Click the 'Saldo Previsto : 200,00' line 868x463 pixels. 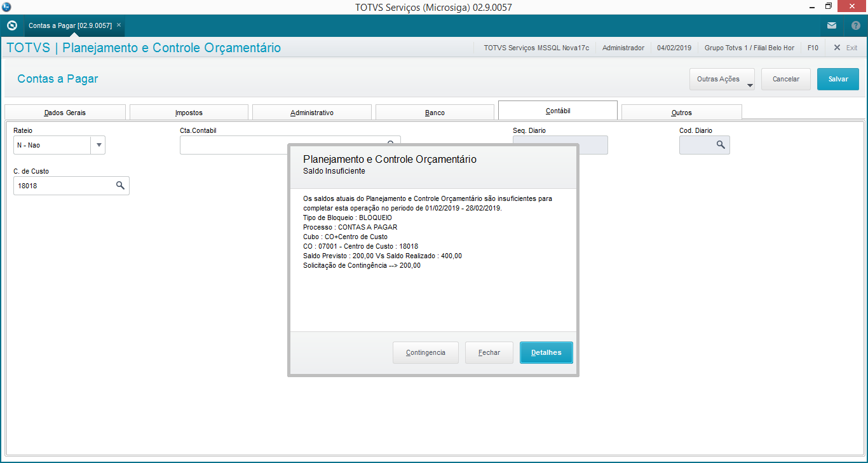click(x=383, y=256)
